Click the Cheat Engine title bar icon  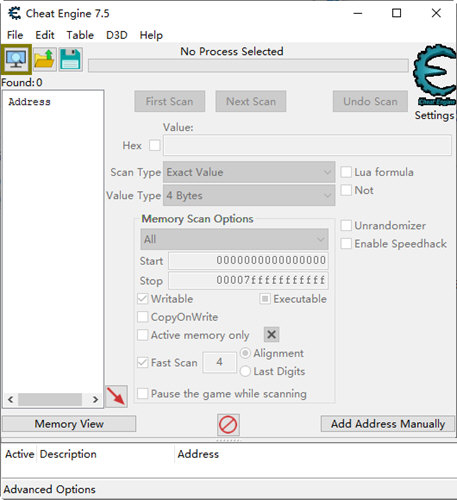point(15,13)
